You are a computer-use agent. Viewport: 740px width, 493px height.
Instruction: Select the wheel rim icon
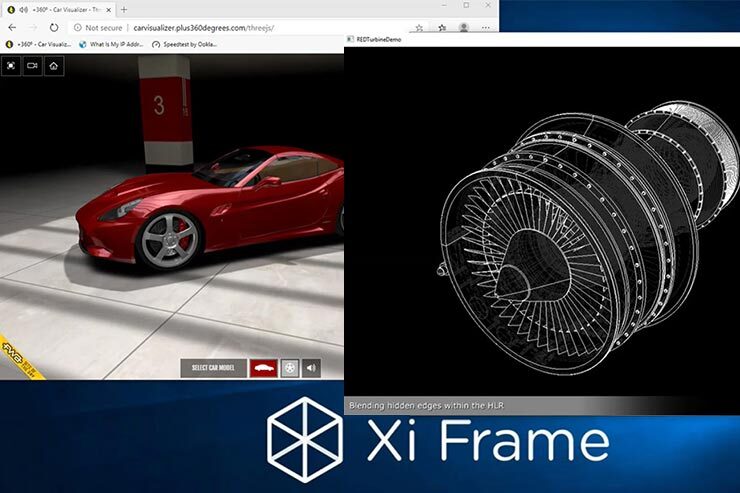point(290,368)
